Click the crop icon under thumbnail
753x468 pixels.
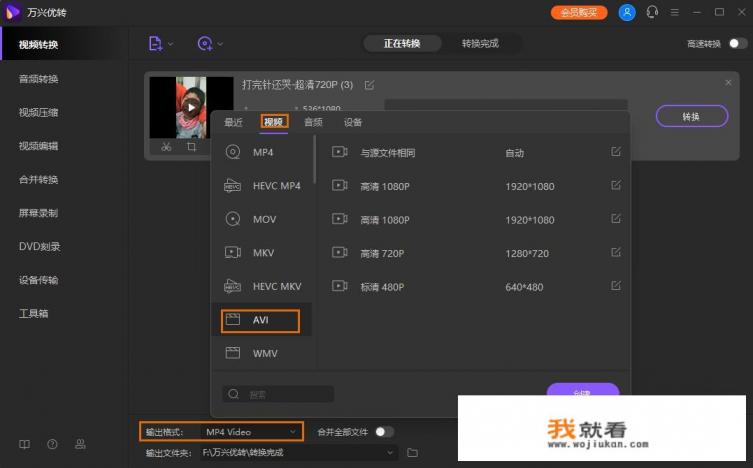click(192, 147)
